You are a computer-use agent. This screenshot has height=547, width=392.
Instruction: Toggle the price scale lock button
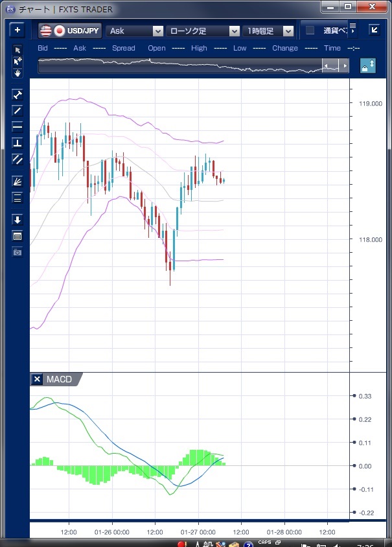(x=367, y=65)
